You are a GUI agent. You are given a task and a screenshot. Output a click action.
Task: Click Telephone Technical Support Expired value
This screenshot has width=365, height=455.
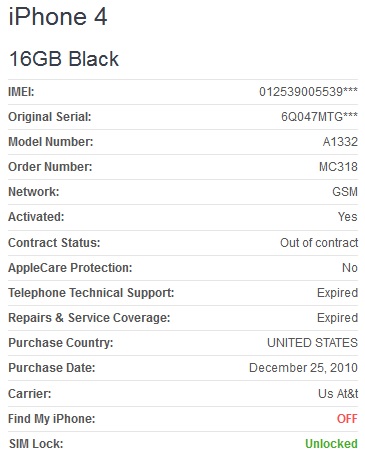[x=337, y=293]
